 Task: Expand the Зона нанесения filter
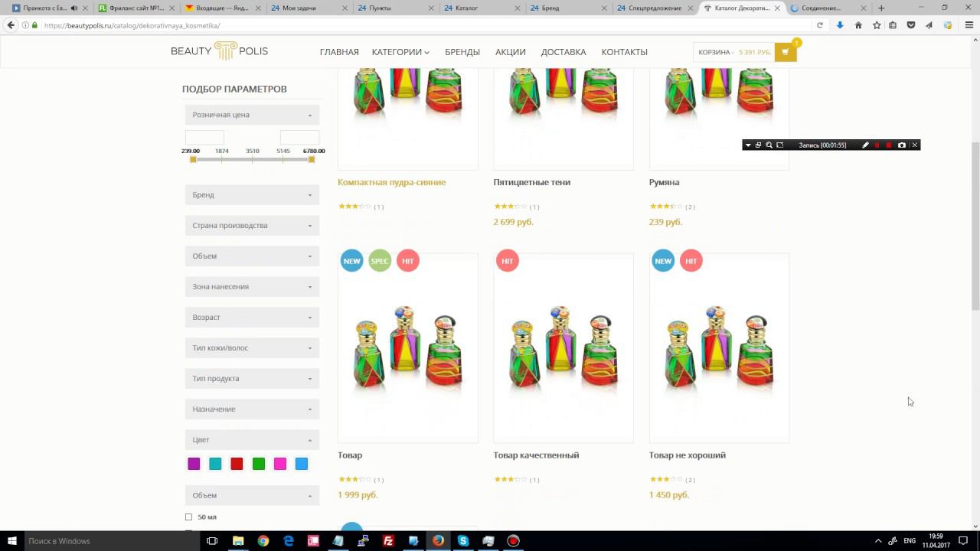point(252,287)
